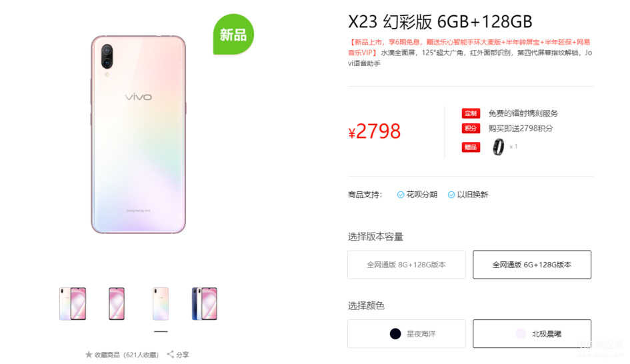Click the green 新品 badge
Viewport: 630px width, 364px height.
coord(233,35)
